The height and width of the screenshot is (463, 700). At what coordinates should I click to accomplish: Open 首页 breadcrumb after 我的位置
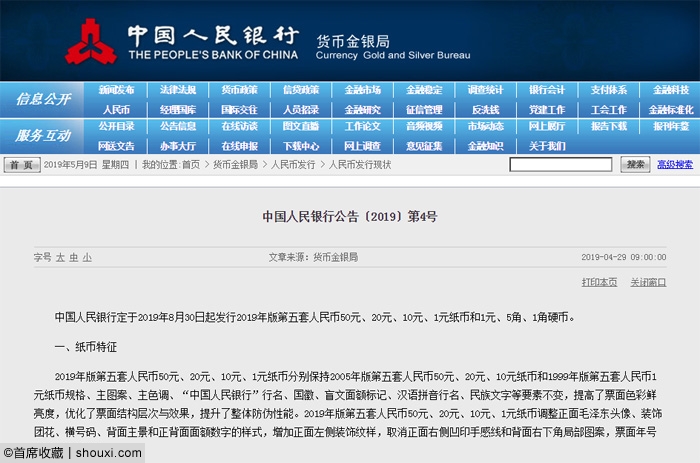191,165
